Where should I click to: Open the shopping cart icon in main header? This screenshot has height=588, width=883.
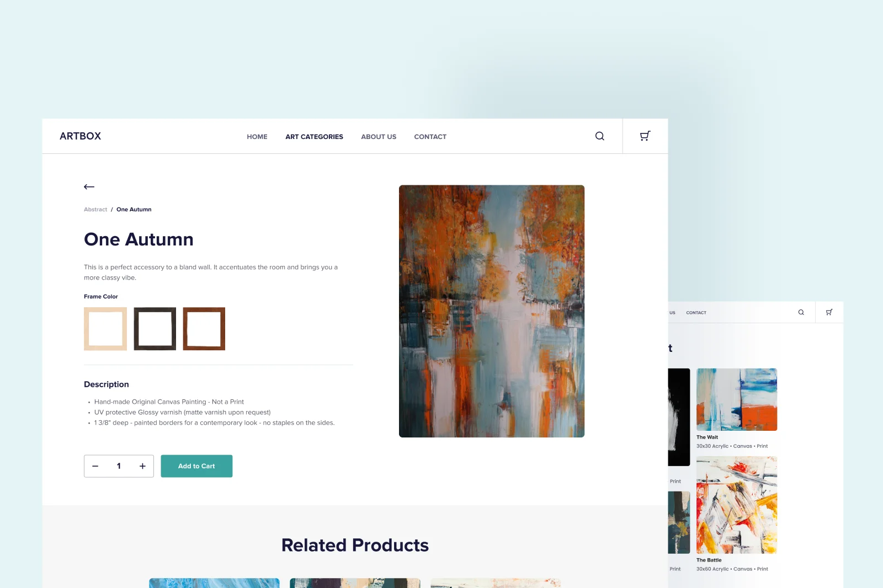coord(645,136)
